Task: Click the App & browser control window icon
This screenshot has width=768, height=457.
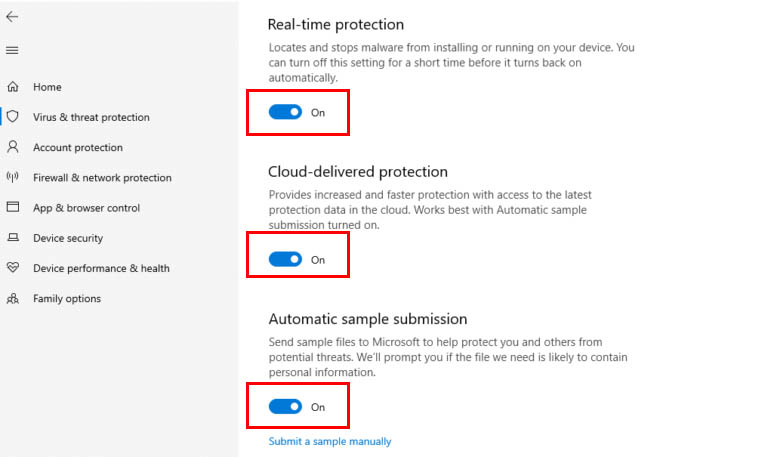Action: [13, 208]
